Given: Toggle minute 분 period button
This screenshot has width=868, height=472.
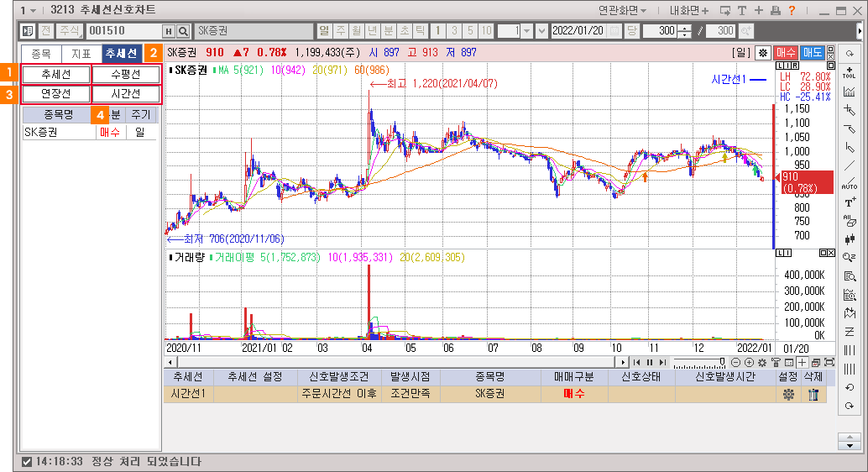Looking at the screenshot, I should click(389, 31).
